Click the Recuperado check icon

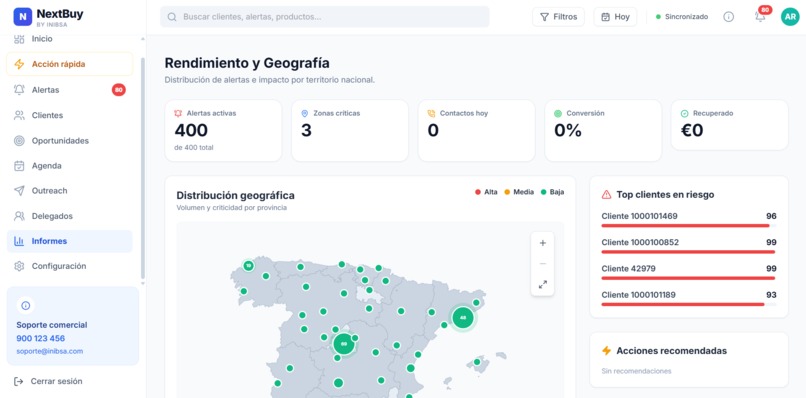(x=684, y=114)
